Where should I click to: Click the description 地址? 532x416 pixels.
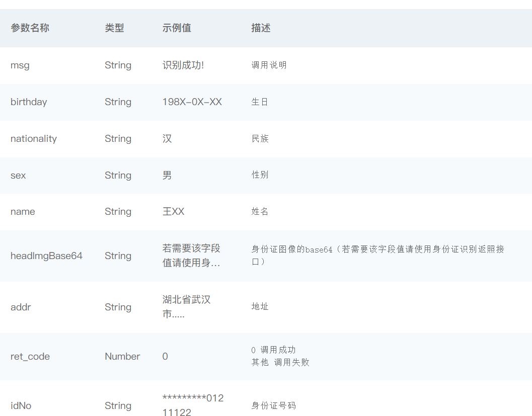260,306
